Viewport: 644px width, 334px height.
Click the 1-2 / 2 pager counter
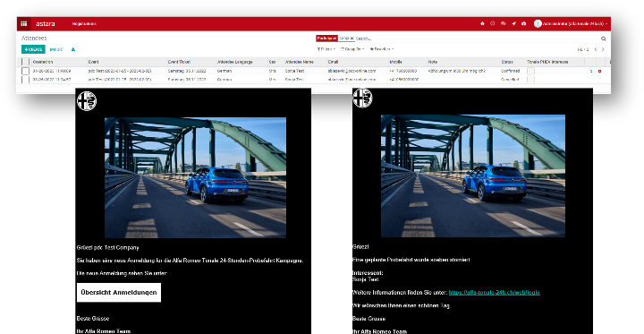pos(583,49)
